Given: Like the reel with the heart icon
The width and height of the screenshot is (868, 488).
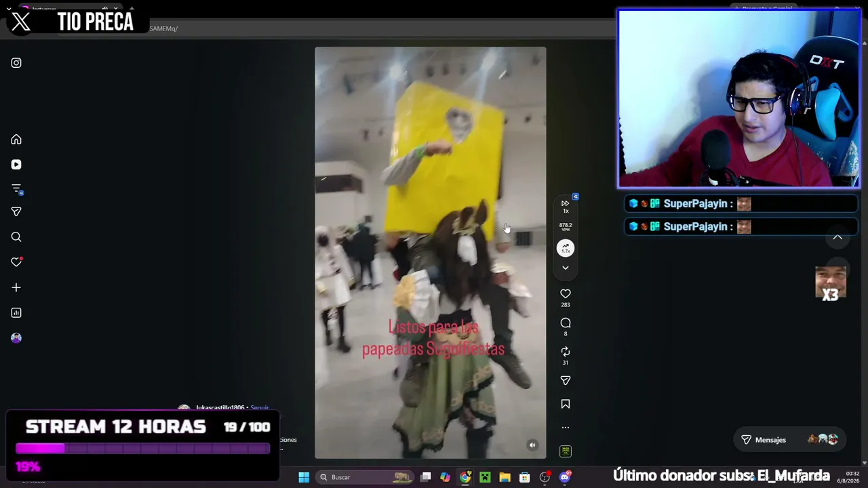Looking at the screenshot, I should click(x=566, y=293).
